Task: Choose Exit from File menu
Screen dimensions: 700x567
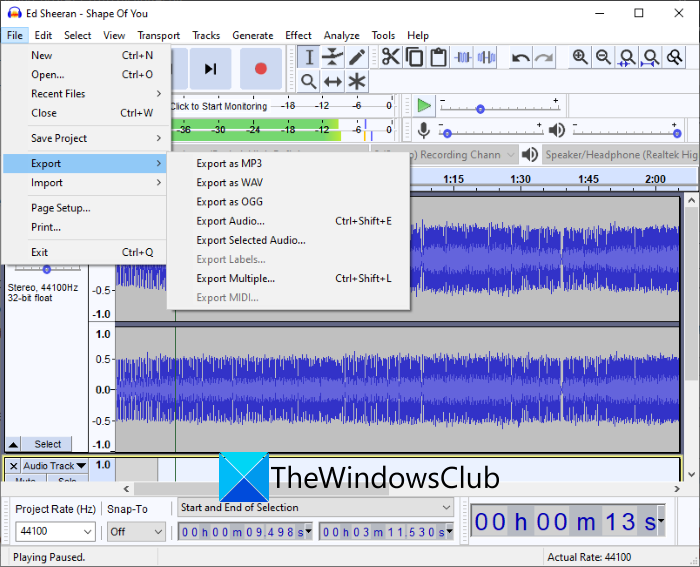Action: coord(85,252)
